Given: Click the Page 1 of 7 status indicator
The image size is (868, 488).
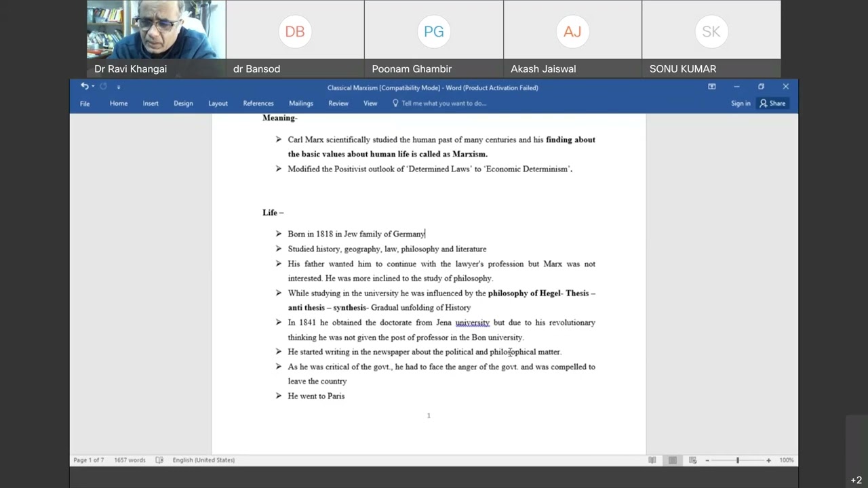Looking at the screenshot, I should [89, 460].
